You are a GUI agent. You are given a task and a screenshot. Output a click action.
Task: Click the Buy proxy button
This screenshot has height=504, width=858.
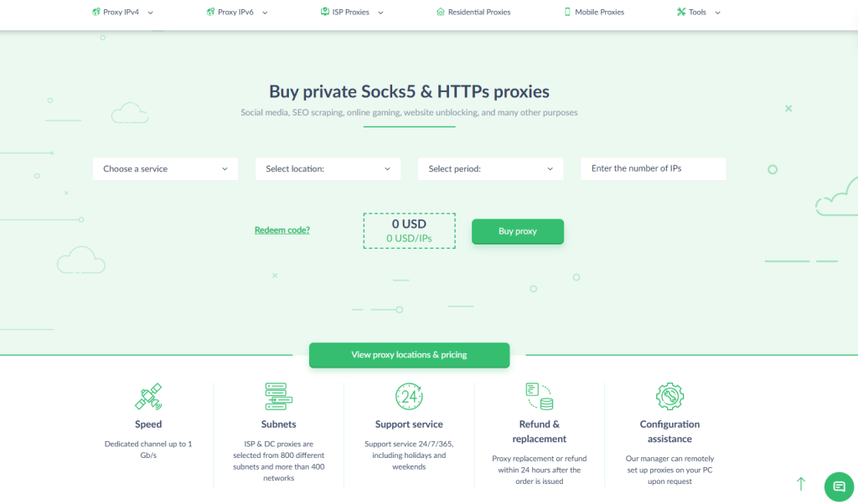coord(518,231)
